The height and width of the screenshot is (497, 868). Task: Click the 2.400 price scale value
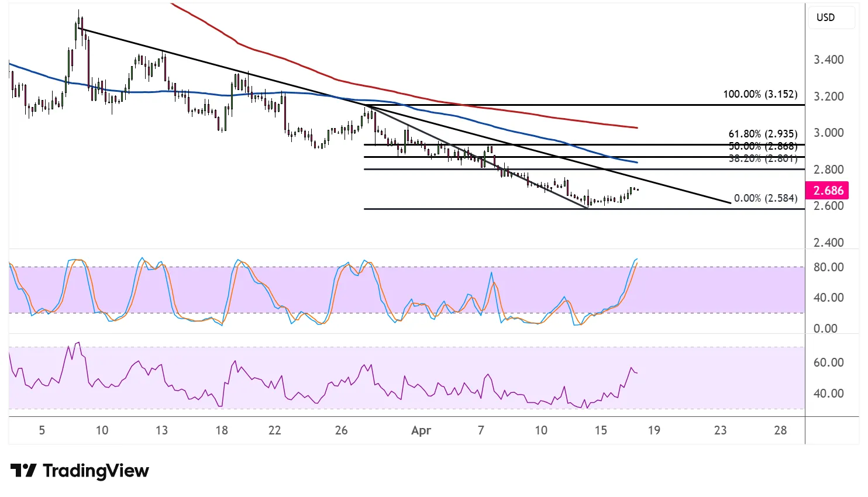pos(828,243)
